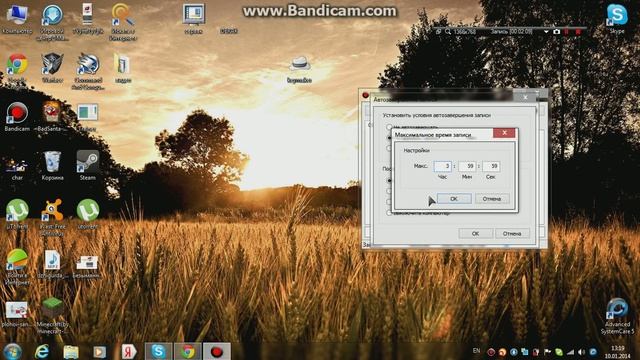Confirm max recording time with OK
The image size is (640, 360).
(454, 199)
